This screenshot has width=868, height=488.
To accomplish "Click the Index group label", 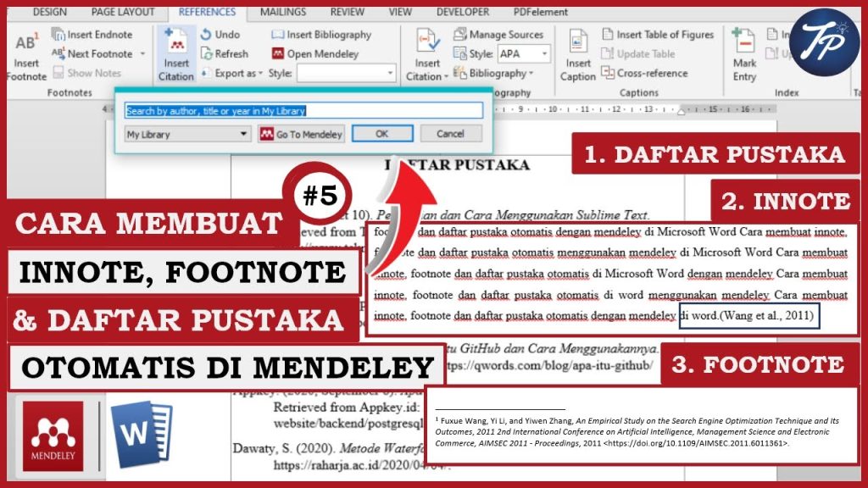I will point(787,92).
